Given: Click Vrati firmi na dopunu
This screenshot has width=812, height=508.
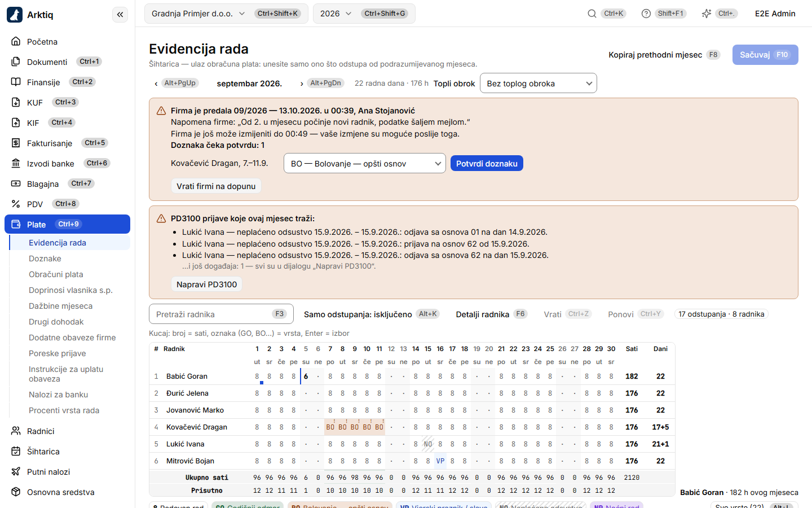Looking at the screenshot, I should point(216,186).
